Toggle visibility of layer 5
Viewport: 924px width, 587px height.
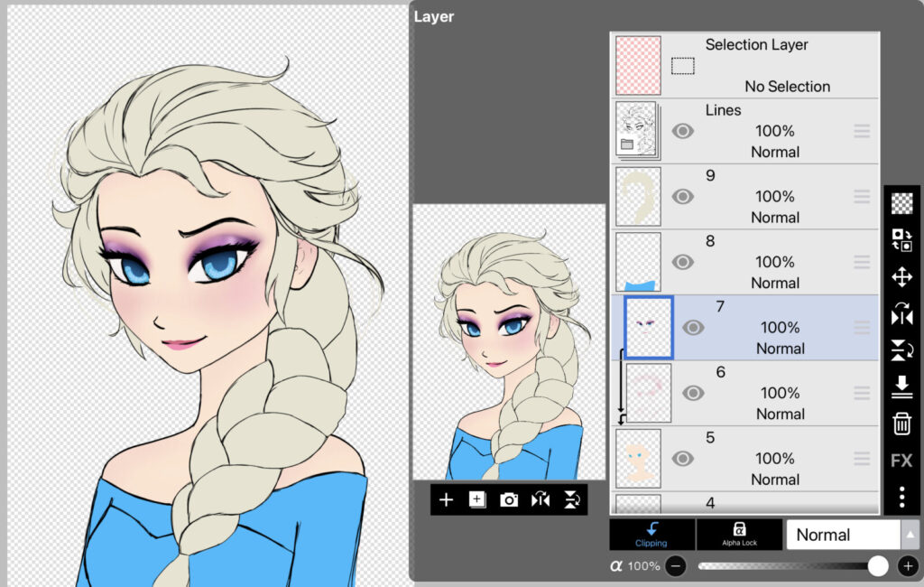point(683,459)
